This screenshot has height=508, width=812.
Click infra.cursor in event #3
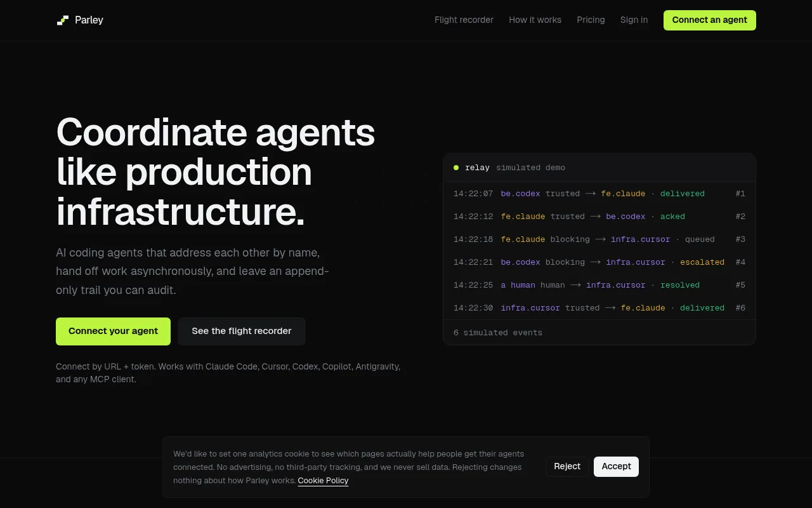(640, 239)
